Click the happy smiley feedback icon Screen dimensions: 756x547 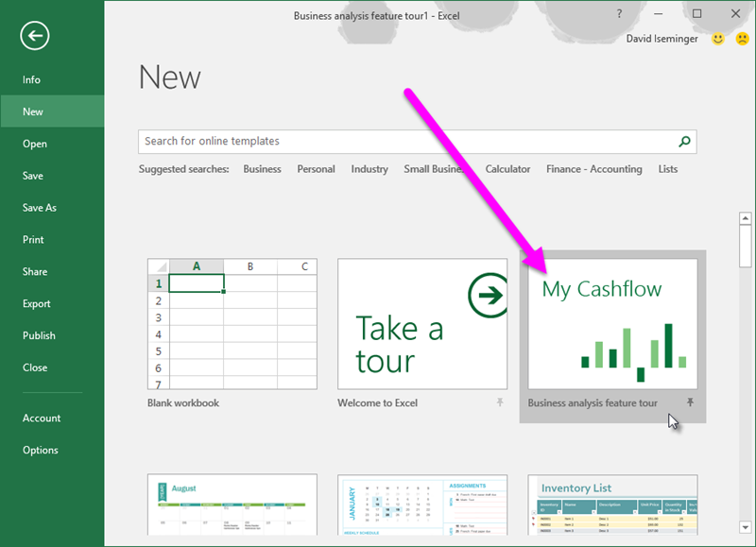(x=718, y=39)
